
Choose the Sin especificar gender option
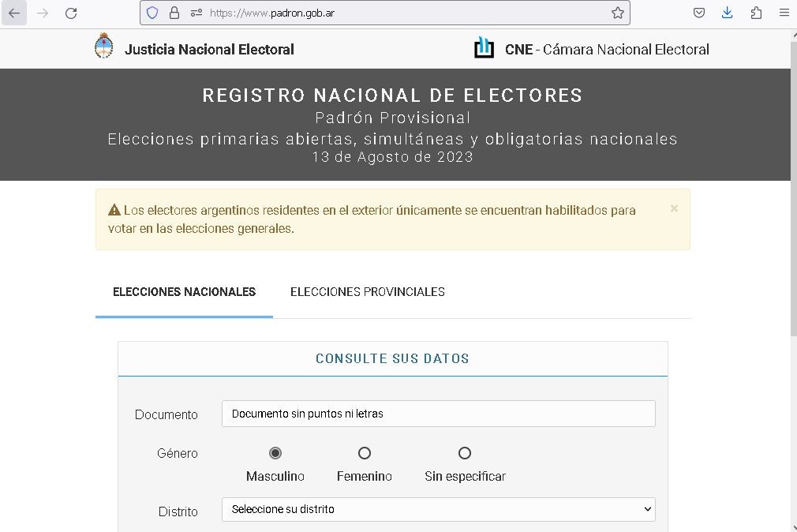pyautogui.click(x=465, y=452)
